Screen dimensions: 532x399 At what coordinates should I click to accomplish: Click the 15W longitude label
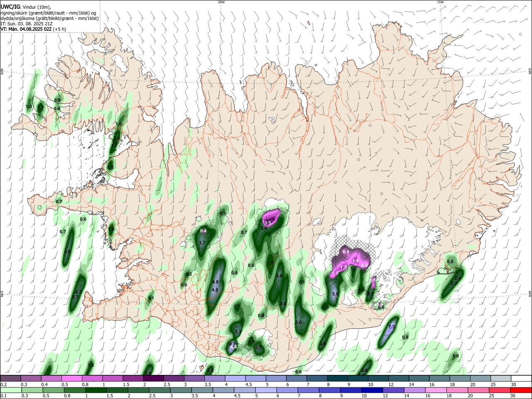pyautogui.click(x=440, y=2)
